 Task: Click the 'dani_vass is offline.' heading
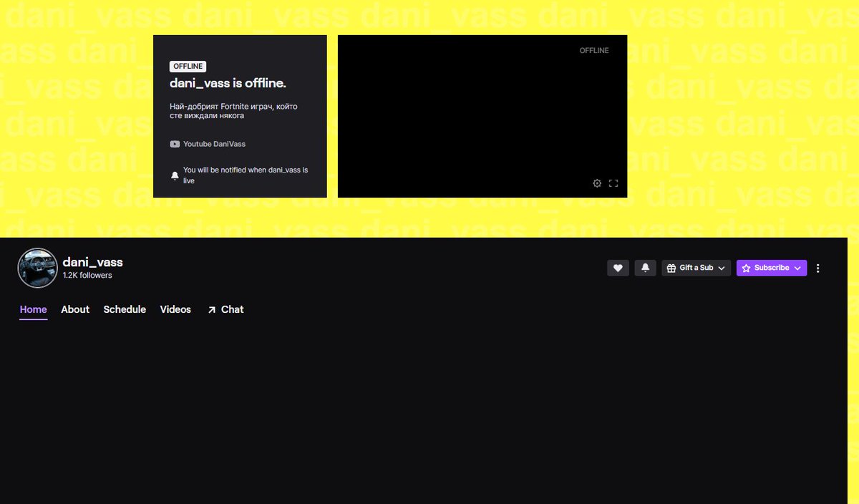click(x=228, y=83)
